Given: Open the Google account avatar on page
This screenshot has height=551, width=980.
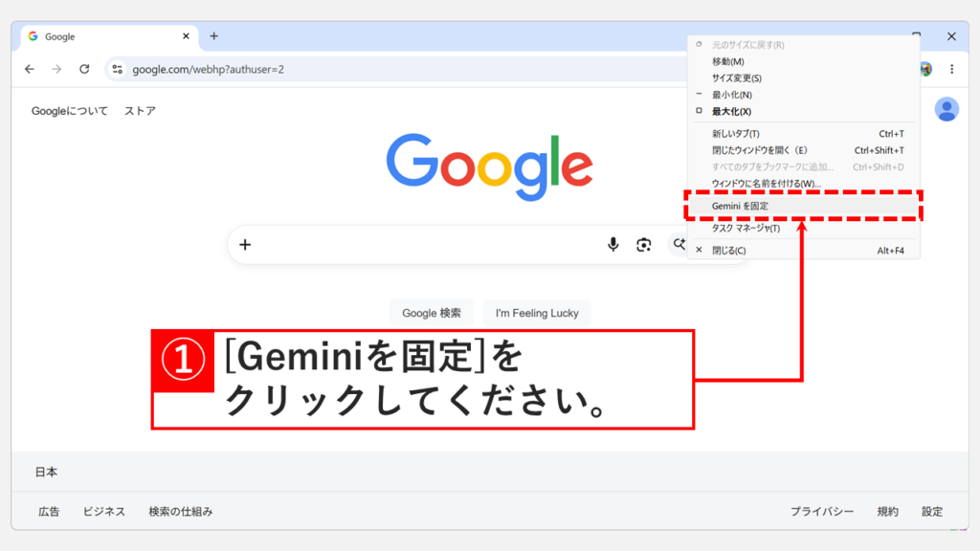Looking at the screenshot, I should 947,109.
